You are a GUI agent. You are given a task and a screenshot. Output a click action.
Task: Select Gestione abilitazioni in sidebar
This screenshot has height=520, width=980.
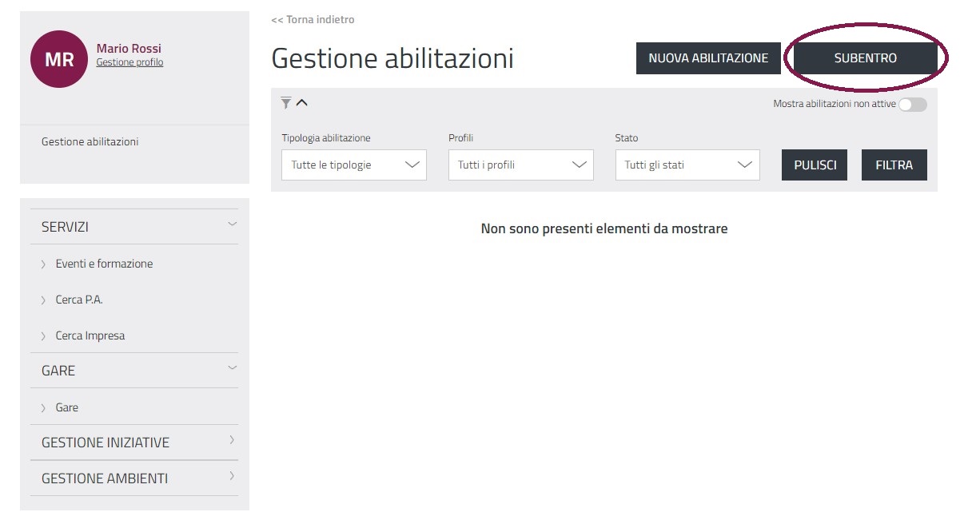point(90,142)
